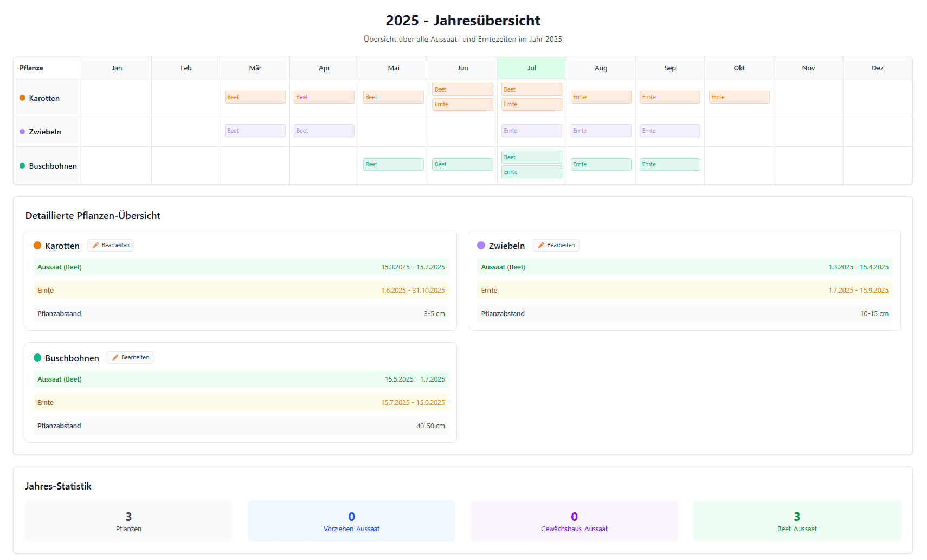This screenshot has height=560, width=927.
Task: Click the Zwiebeln Ernte date row
Action: coord(684,291)
